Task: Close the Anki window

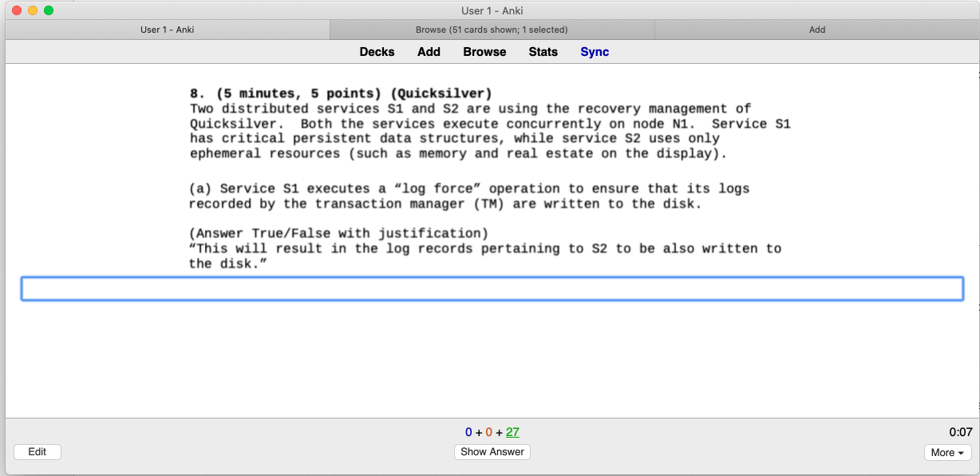Action: [17, 10]
